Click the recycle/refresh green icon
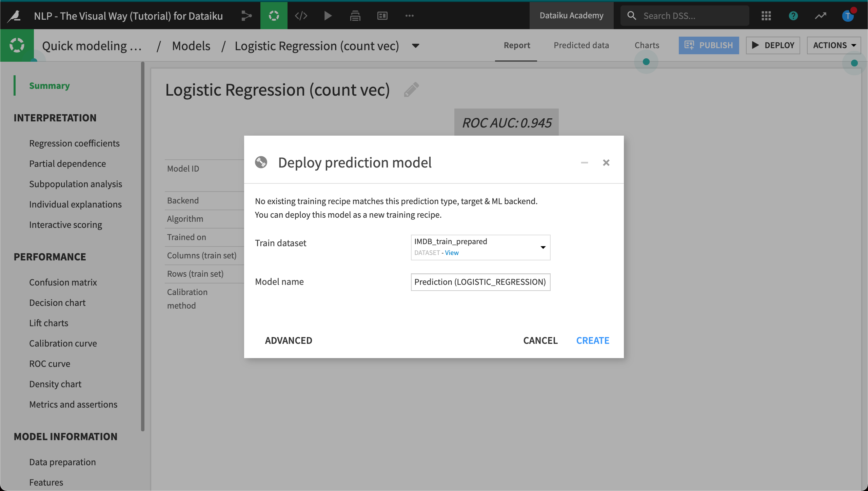 (274, 16)
